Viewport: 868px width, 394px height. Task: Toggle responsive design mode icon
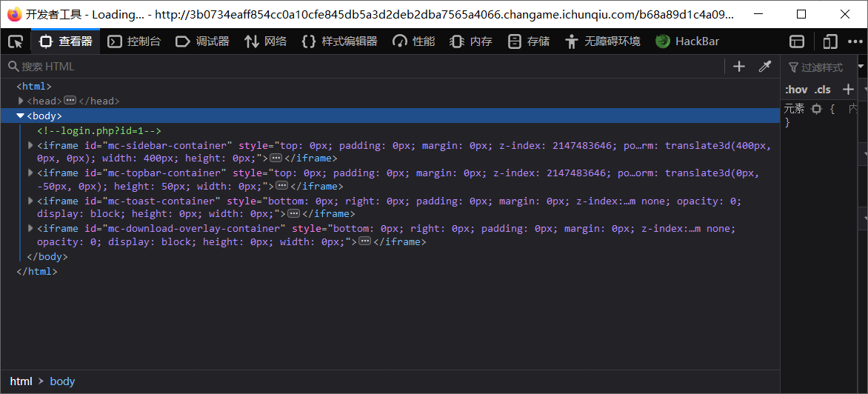pyautogui.click(x=829, y=41)
